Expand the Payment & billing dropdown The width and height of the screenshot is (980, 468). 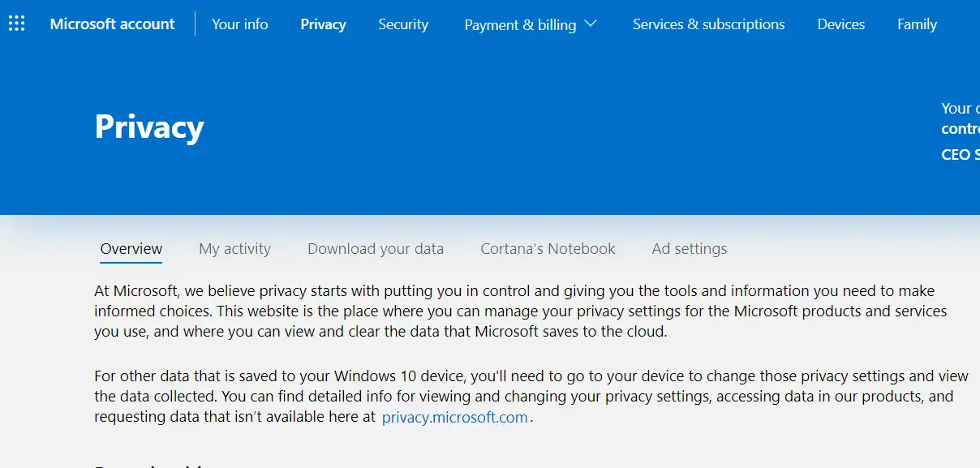click(531, 24)
